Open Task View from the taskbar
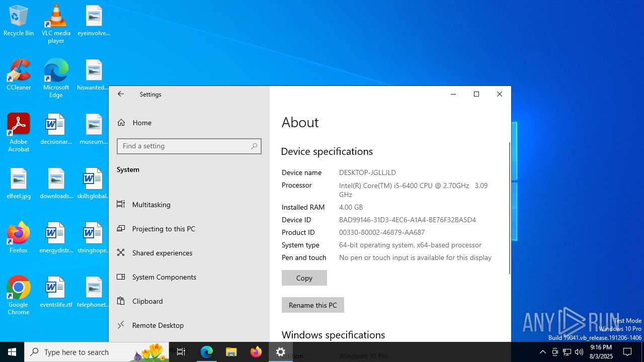The image size is (644, 362). (181, 352)
